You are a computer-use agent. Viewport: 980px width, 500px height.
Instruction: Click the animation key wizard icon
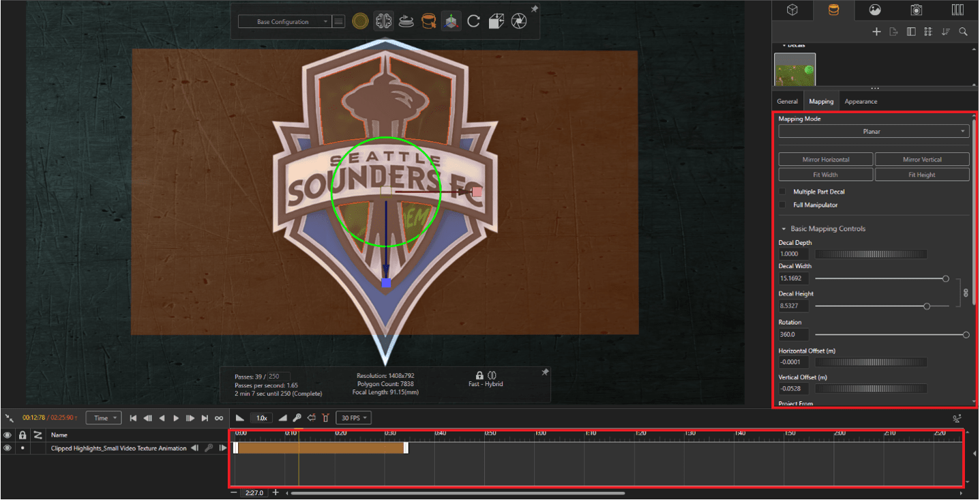click(297, 418)
